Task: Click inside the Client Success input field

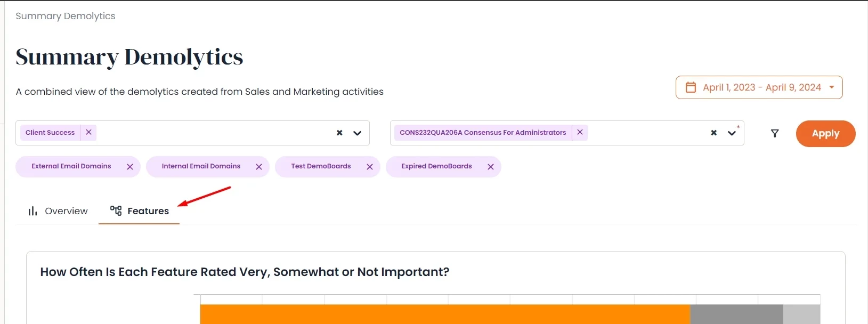Action: 213,133
